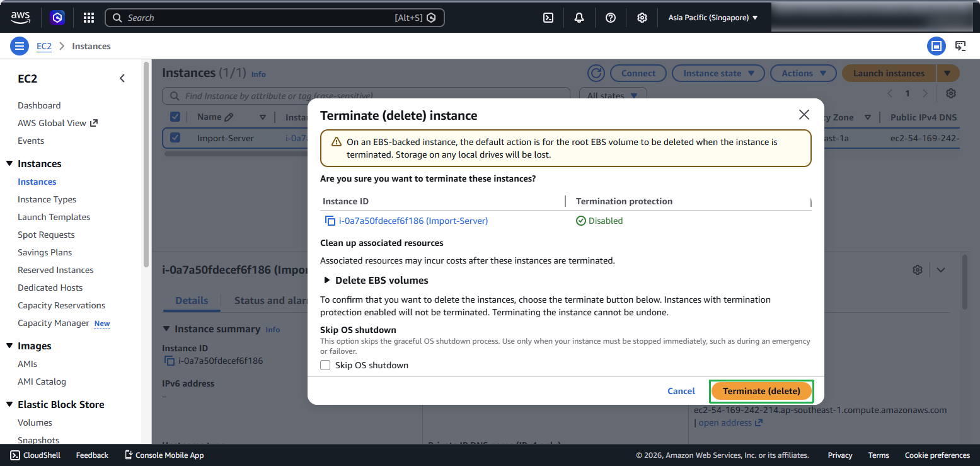
Task: Edit the Name column pencil icon
Action: 229,117
